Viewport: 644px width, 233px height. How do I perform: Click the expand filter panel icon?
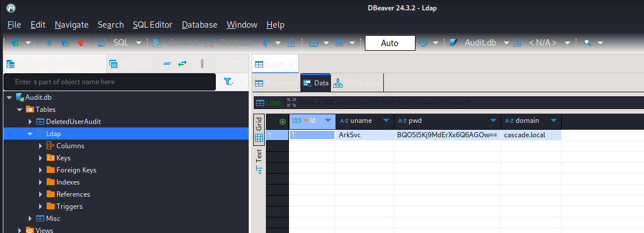click(x=291, y=103)
